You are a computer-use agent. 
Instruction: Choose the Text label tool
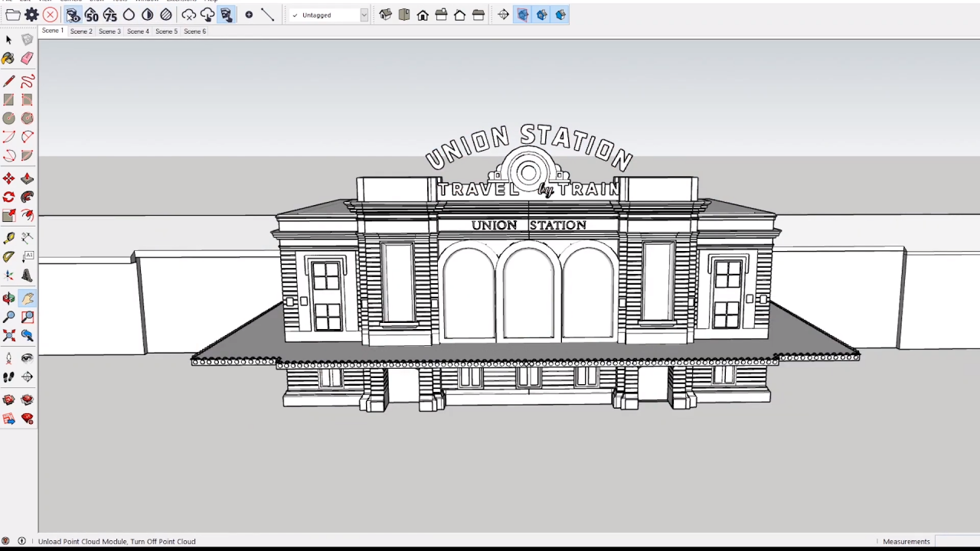27,257
